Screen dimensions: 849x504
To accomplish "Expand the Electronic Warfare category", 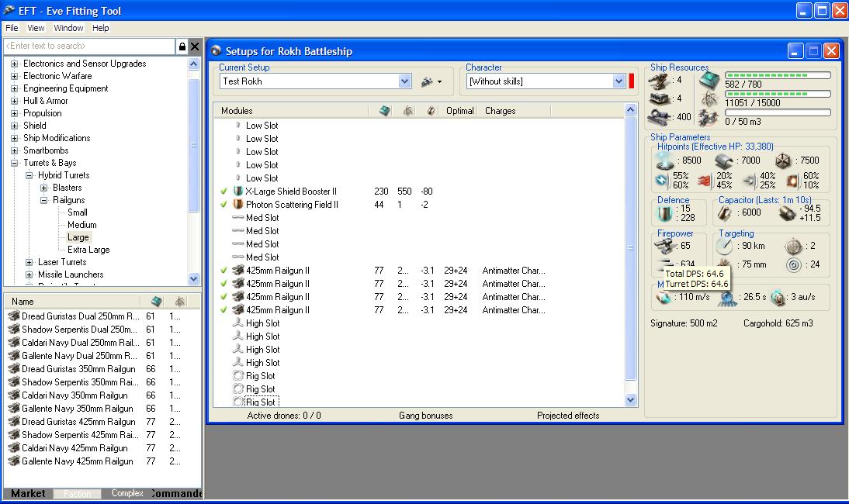I will point(15,76).
